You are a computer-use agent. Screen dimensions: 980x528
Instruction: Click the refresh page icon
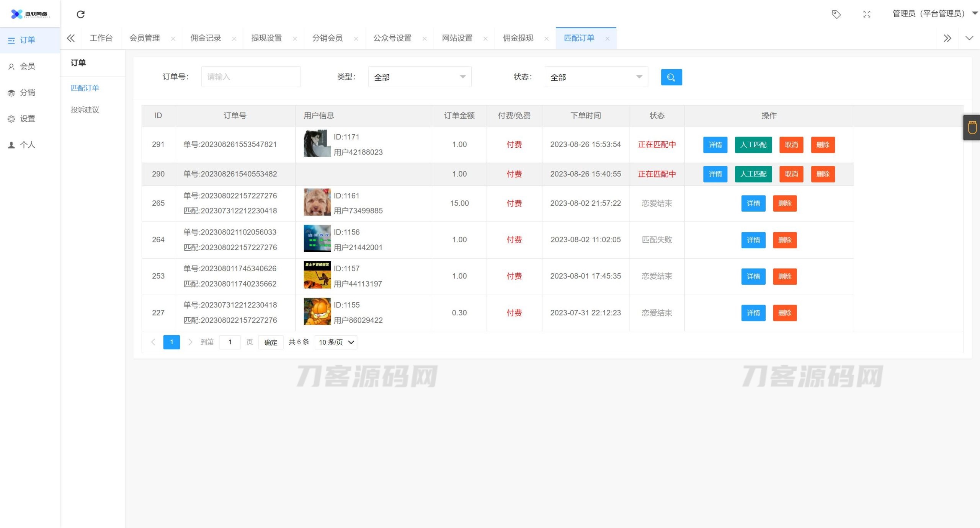point(80,15)
